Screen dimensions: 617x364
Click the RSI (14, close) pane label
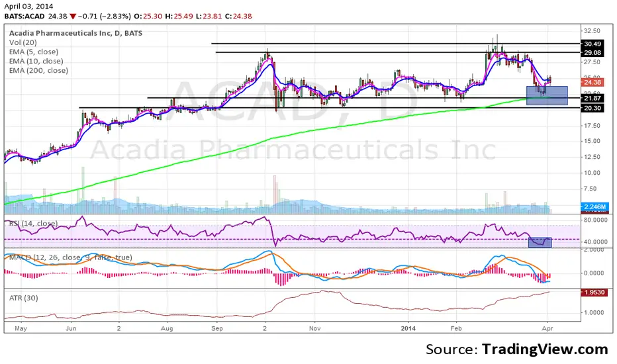point(34,224)
